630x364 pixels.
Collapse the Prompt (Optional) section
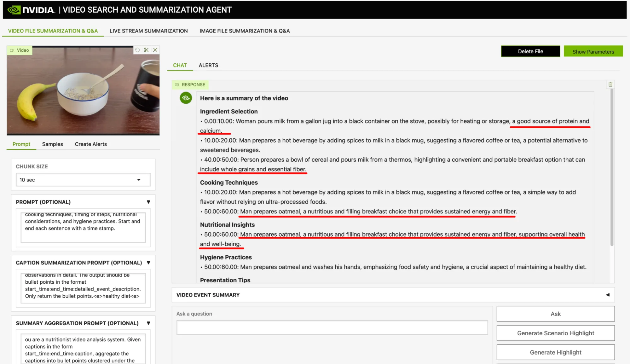point(148,202)
